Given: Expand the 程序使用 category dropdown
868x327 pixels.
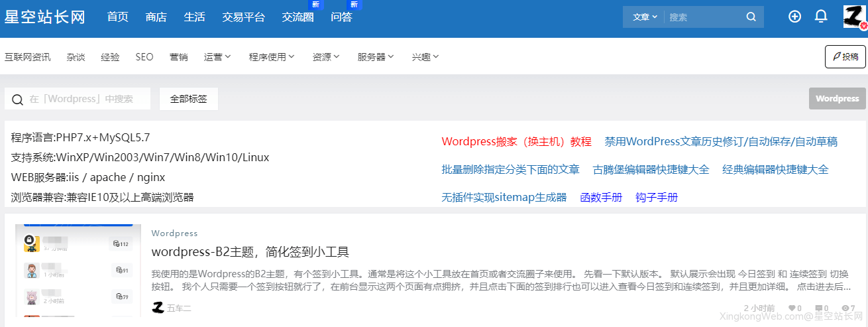Looking at the screenshot, I should coord(272,57).
